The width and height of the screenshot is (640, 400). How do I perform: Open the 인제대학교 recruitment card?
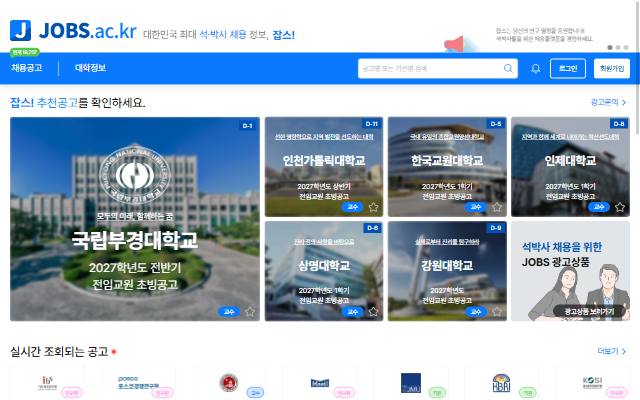click(570, 167)
